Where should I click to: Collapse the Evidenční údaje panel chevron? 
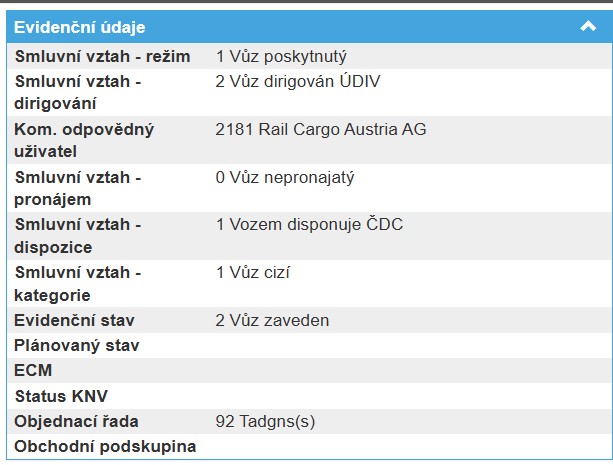point(588,27)
